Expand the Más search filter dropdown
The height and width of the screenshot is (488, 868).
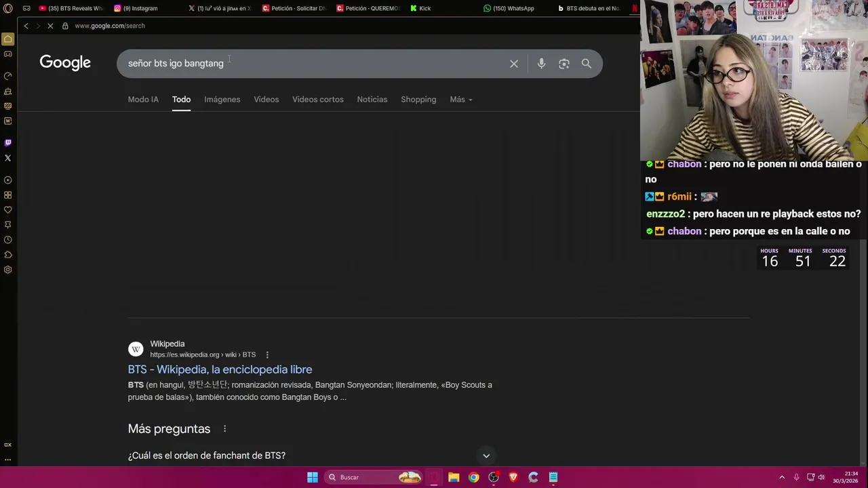click(461, 100)
